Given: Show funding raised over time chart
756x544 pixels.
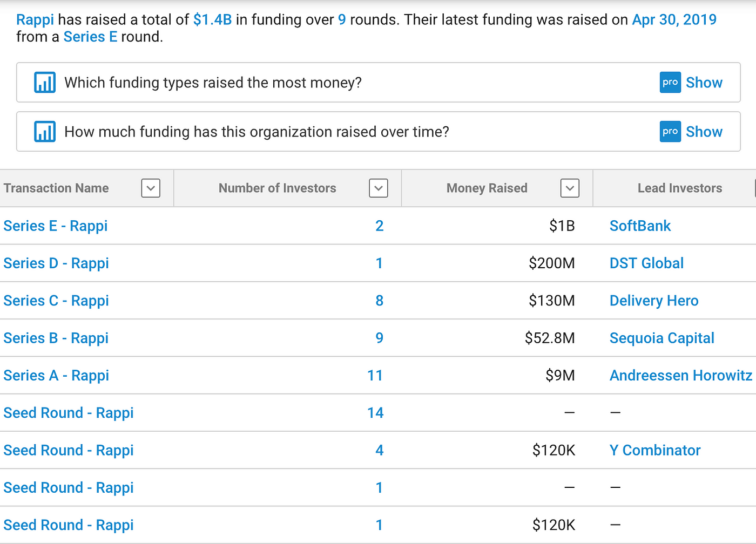Looking at the screenshot, I should click(704, 132).
